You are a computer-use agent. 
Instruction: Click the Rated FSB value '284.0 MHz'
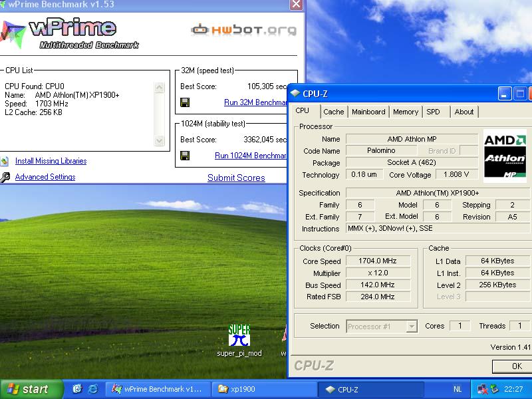click(x=378, y=297)
